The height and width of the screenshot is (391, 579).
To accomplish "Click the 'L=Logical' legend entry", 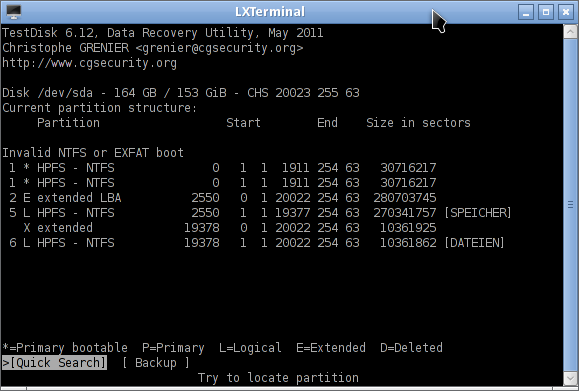I will pos(250,347).
